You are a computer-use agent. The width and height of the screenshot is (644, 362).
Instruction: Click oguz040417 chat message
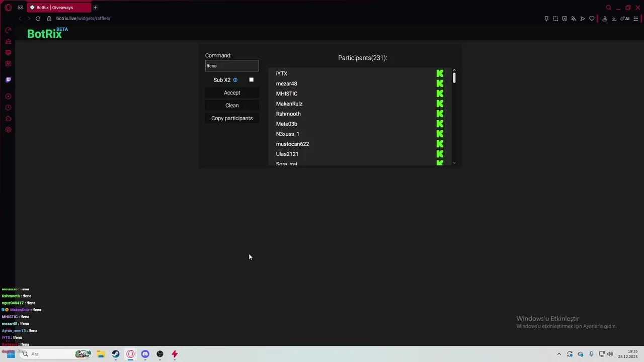[x=19, y=303]
